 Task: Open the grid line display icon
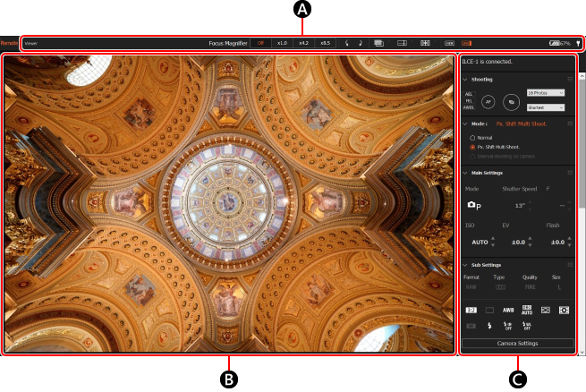coord(425,43)
